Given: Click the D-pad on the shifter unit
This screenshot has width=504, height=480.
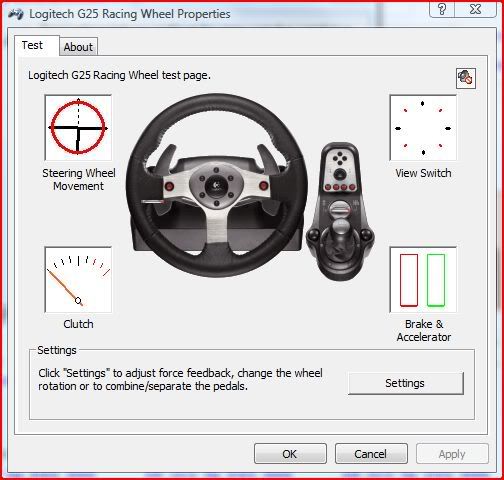Looking at the screenshot, I should [x=340, y=158].
